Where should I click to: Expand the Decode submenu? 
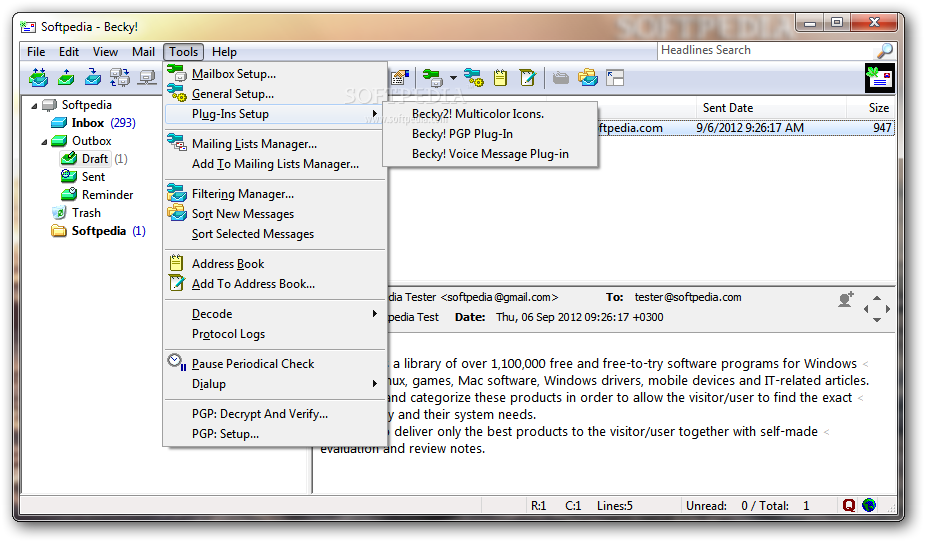pyautogui.click(x=275, y=314)
